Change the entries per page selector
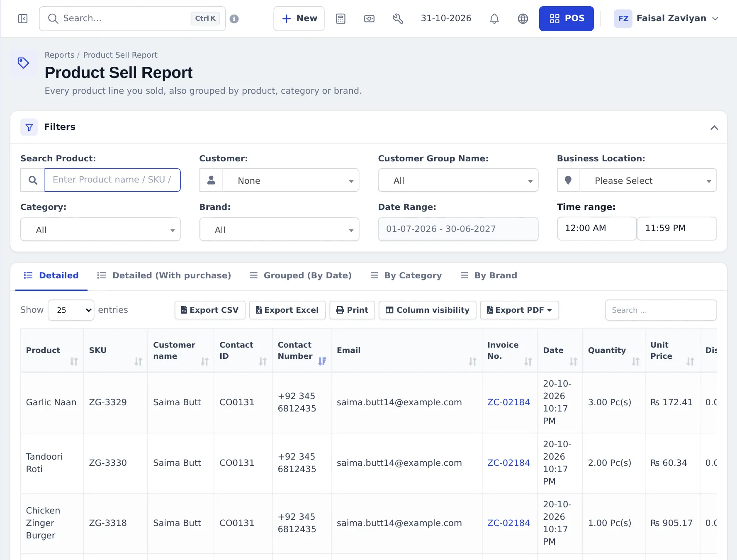 pyautogui.click(x=71, y=310)
